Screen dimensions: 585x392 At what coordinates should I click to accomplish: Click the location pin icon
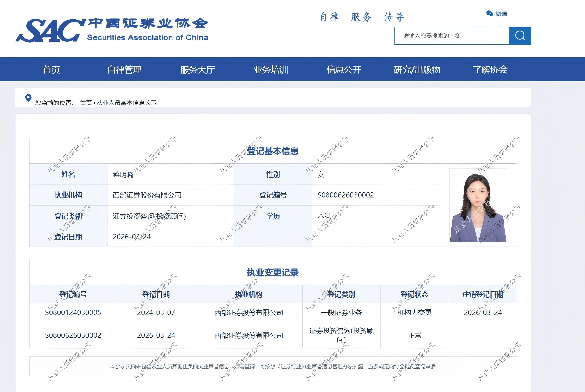28,98
